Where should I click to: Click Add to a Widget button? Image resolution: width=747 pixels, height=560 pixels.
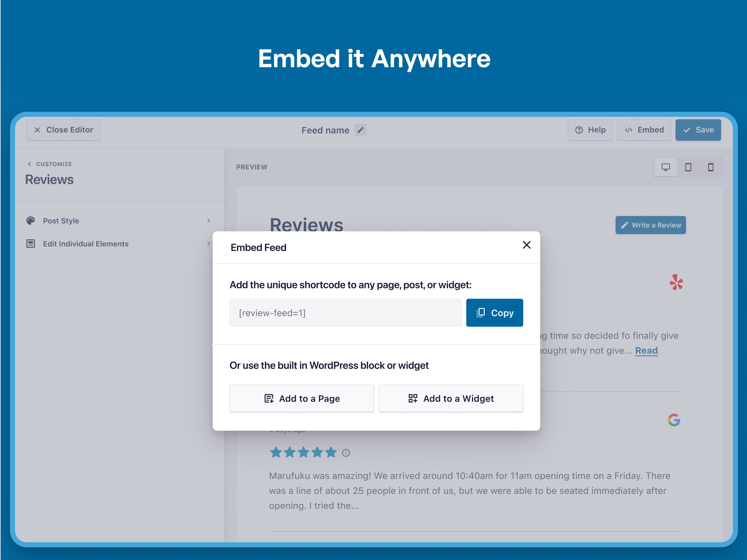pyautogui.click(x=450, y=398)
